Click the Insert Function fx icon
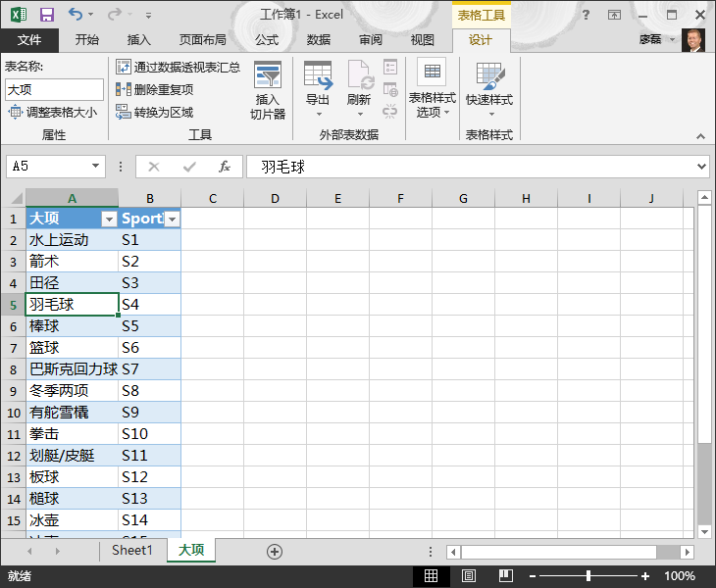 pyautogui.click(x=224, y=167)
